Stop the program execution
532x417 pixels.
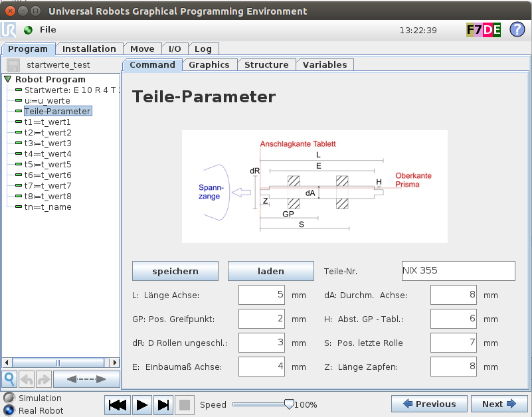click(x=185, y=405)
